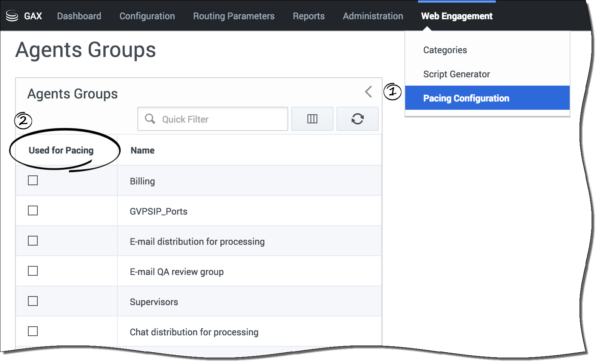Check the GVPSIP_Ports pacing checkbox
Screen dimensions: 598x364
pos(33,211)
